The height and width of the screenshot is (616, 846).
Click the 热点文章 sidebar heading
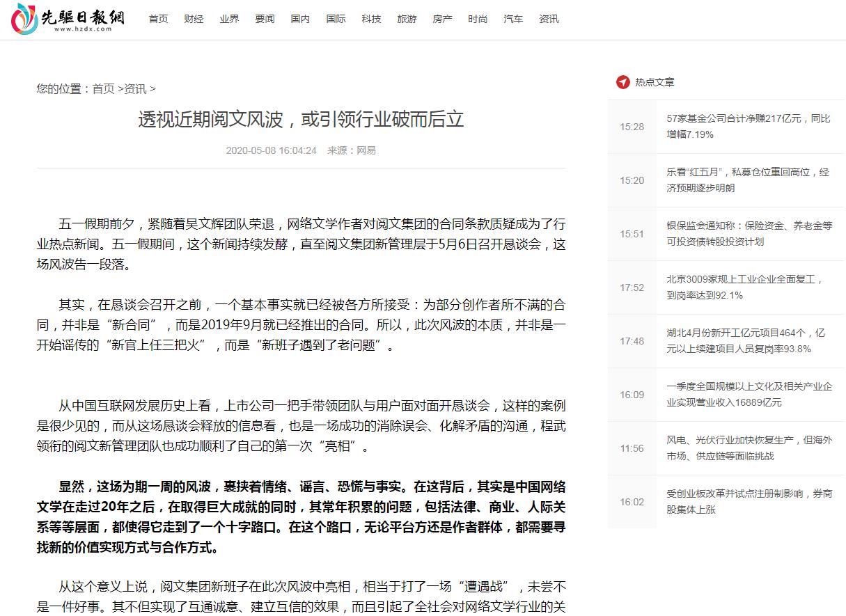(655, 82)
